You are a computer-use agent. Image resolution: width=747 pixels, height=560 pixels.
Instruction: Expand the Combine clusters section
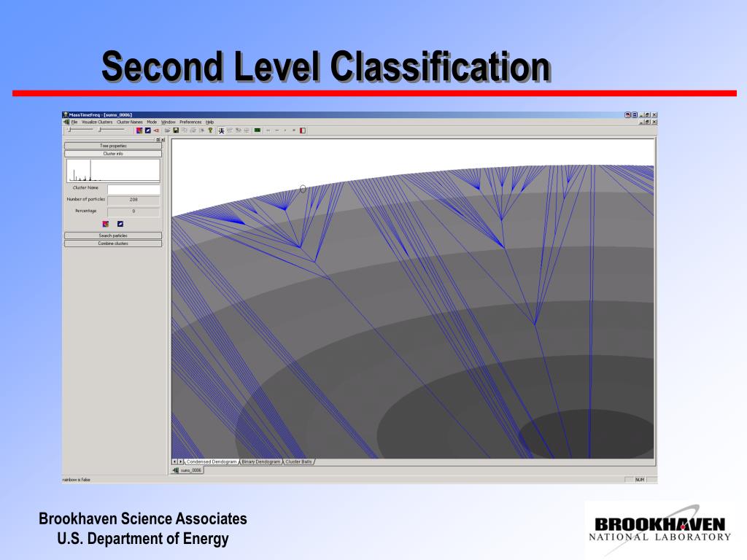tap(113, 244)
